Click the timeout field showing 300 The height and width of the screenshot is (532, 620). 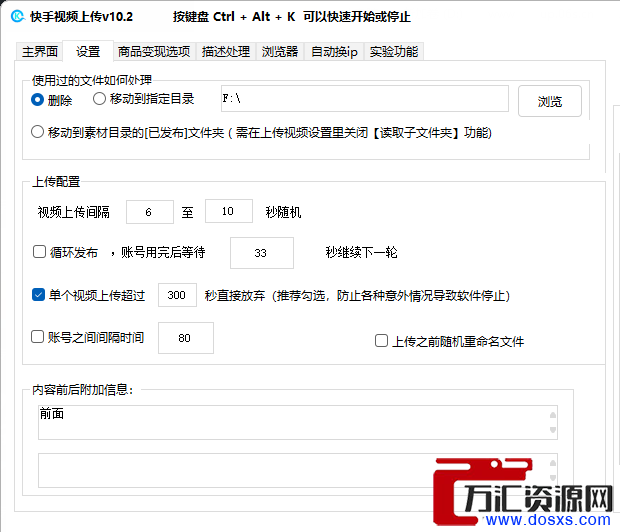click(x=177, y=295)
